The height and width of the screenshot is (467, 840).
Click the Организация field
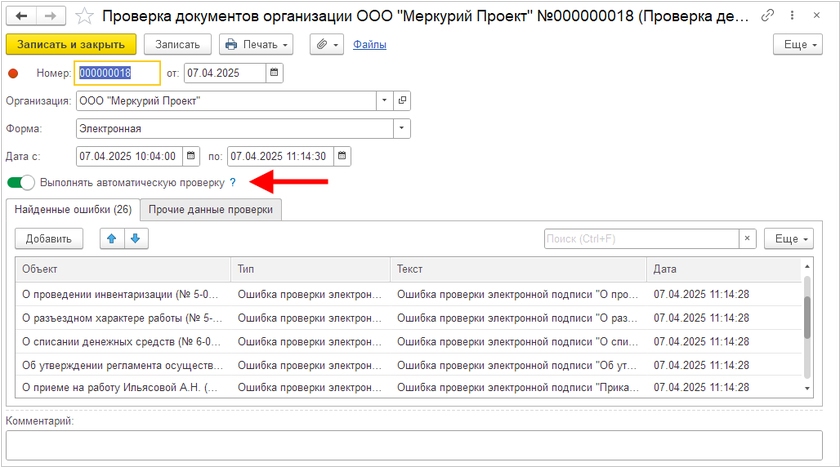point(226,101)
